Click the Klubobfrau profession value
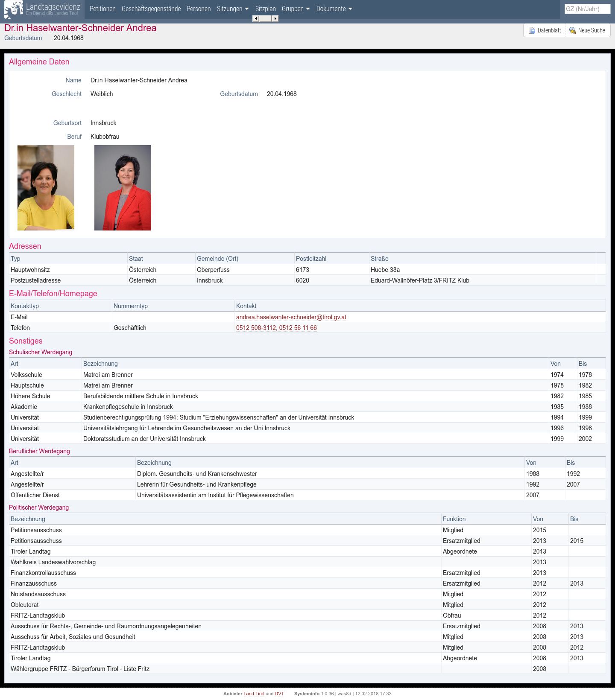The width and height of the screenshot is (615, 700). click(x=105, y=137)
